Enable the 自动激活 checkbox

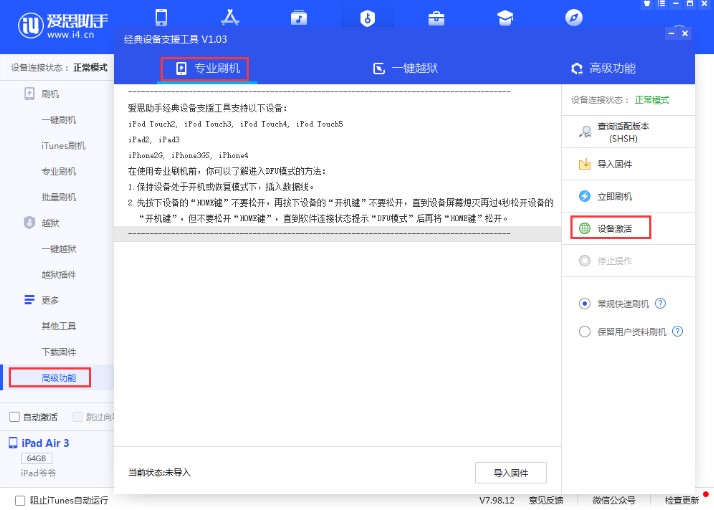coord(14,417)
